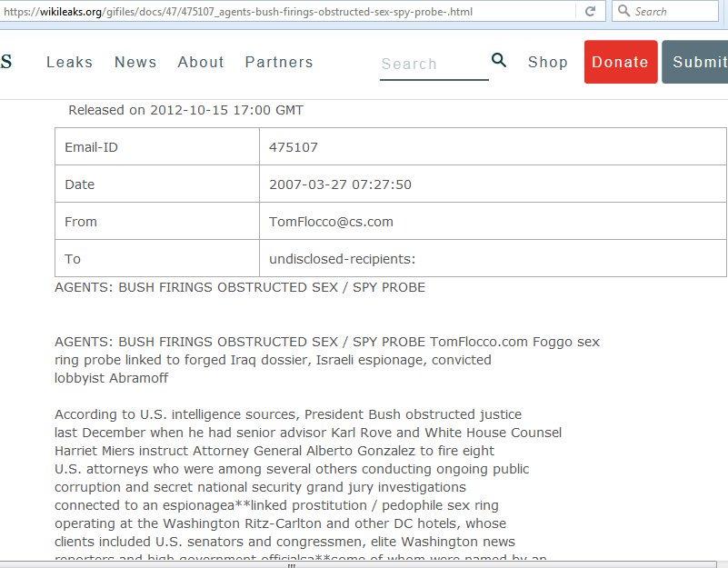Click the Released on 2012-10-15 line
The height and width of the screenshot is (568, 728).
pyautogui.click(x=185, y=110)
